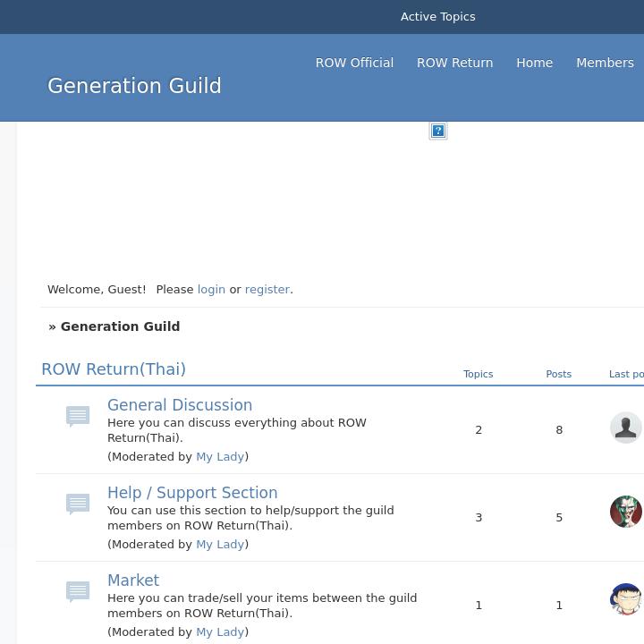The width and height of the screenshot is (644, 644).
Task: Open the Help / Support Section board
Action: (x=192, y=493)
